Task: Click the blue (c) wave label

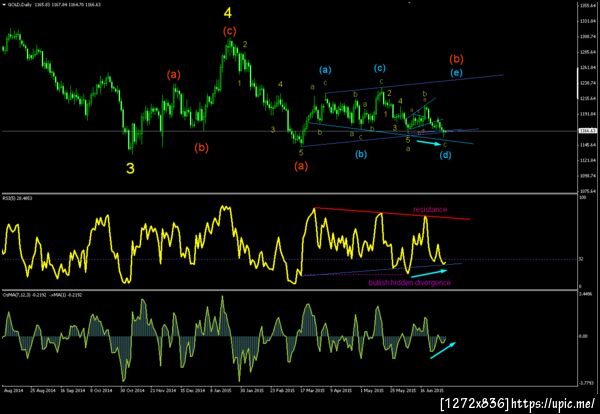Action: coord(380,68)
